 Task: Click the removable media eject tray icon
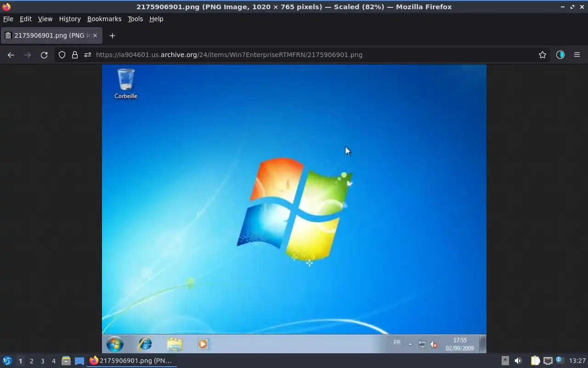coord(505,361)
